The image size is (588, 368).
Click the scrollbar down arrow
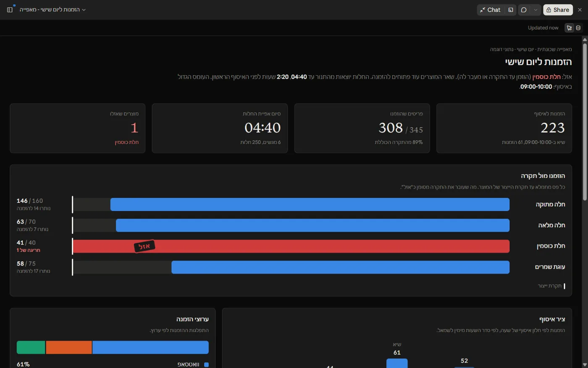(x=585, y=365)
